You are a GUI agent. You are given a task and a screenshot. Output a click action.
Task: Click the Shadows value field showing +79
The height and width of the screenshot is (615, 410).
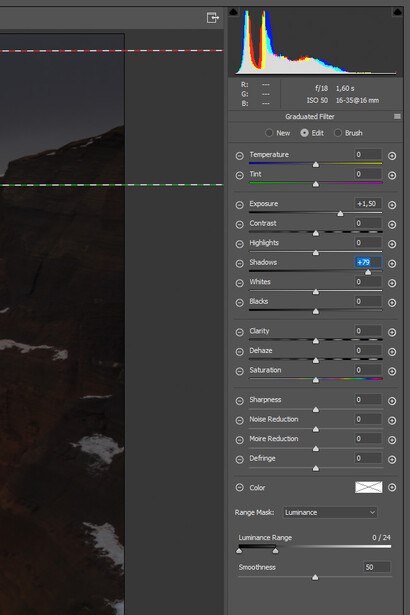point(368,262)
